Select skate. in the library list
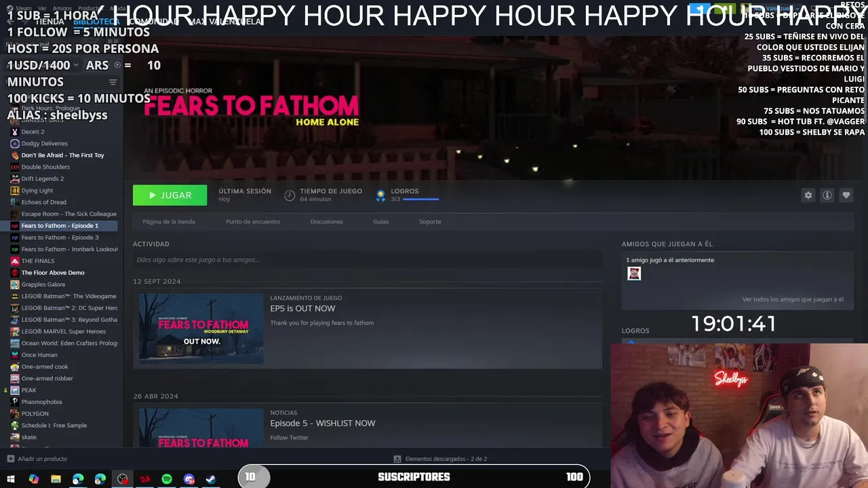Image resolution: width=868 pixels, height=488 pixels. point(29,437)
